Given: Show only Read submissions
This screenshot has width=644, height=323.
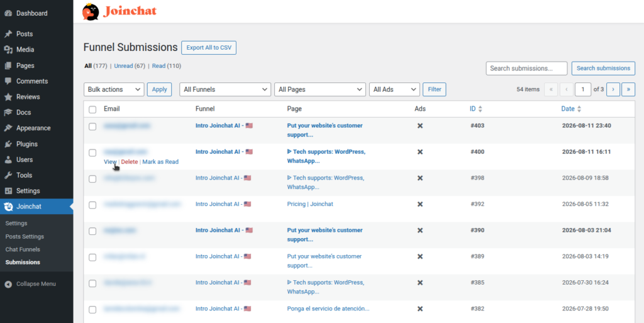Looking at the screenshot, I should [x=158, y=65].
